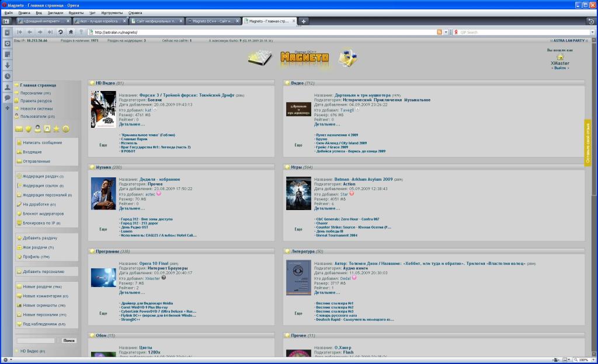Open the Правка menu
Image resolution: width=598 pixels, height=364 pixels.
(24, 13)
